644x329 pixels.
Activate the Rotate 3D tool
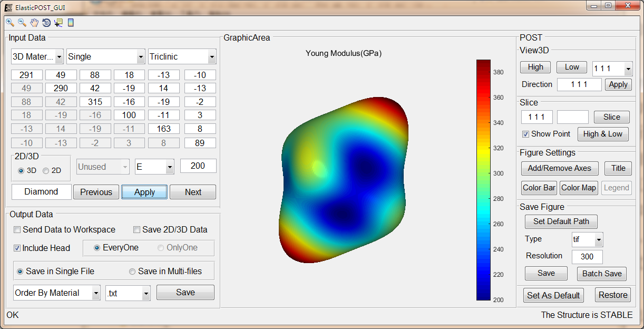click(46, 23)
